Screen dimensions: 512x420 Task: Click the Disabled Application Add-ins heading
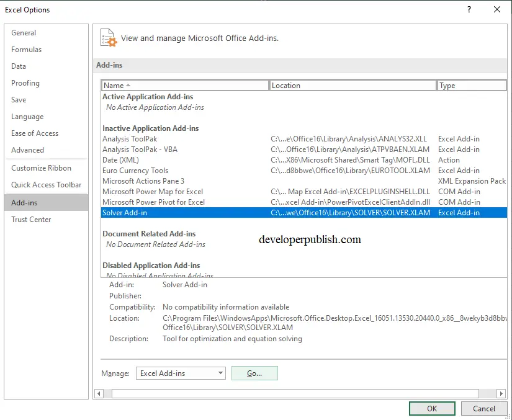pyautogui.click(x=151, y=266)
